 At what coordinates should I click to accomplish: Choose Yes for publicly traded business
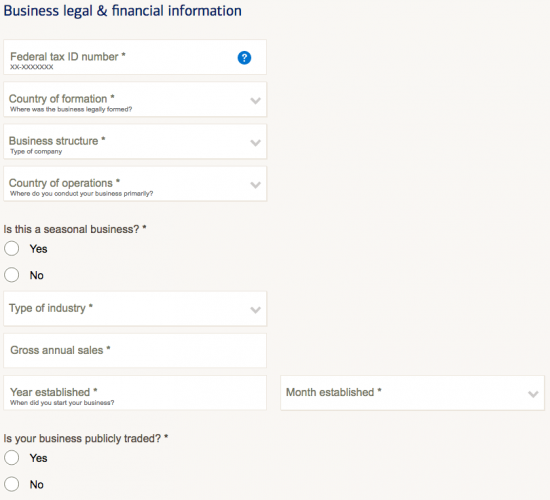tap(12, 458)
